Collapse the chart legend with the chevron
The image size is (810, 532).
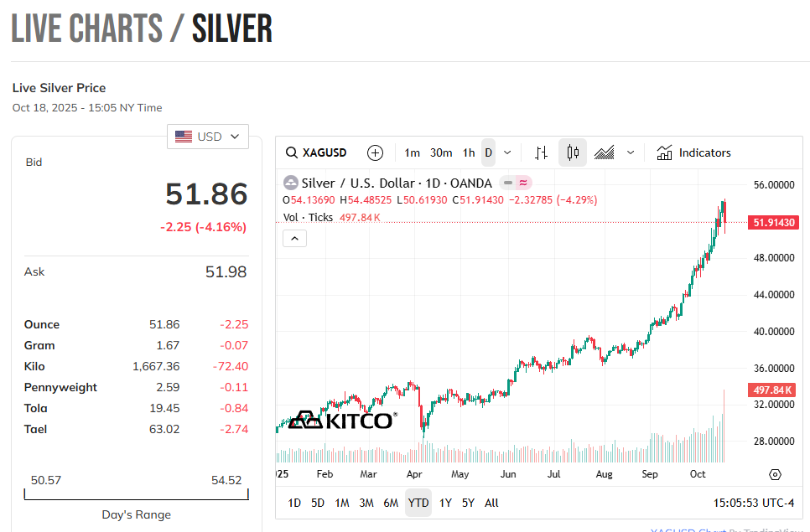(x=295, y=239)
